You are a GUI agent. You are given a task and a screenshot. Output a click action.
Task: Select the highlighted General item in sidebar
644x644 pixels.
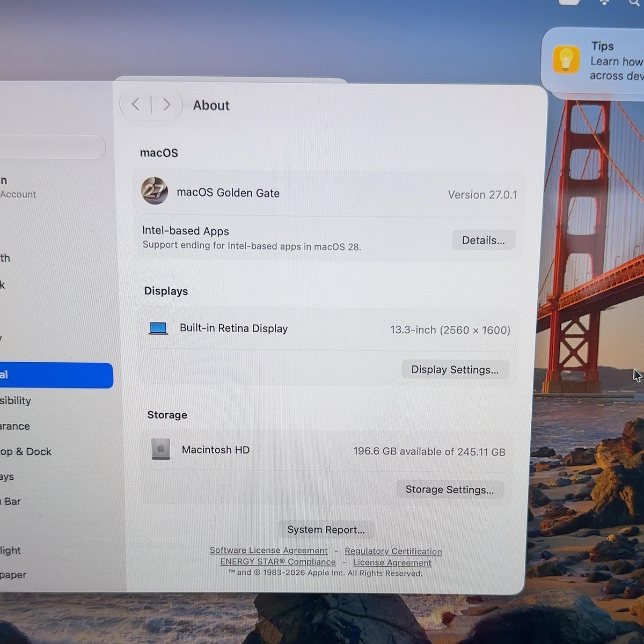56,375
